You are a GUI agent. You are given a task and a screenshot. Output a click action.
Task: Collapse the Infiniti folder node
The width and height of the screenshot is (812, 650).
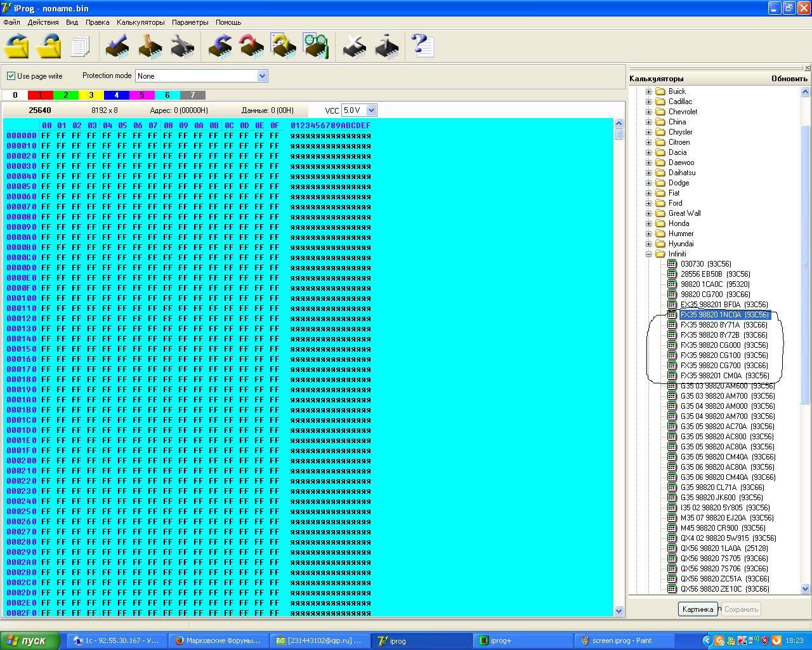click(x=649, y=254)
